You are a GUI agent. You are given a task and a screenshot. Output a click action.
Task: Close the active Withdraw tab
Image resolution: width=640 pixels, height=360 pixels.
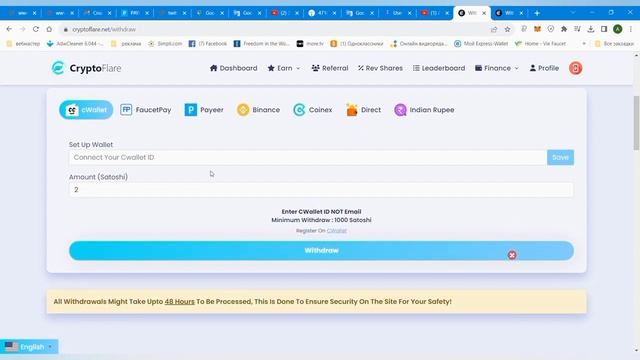(x=484, y=13)
